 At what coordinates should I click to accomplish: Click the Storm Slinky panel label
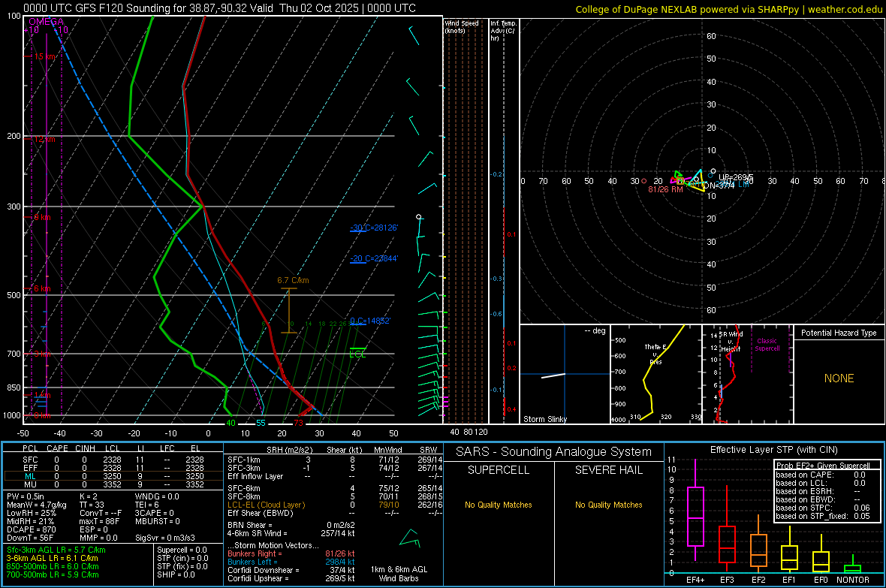pos(545,419)
